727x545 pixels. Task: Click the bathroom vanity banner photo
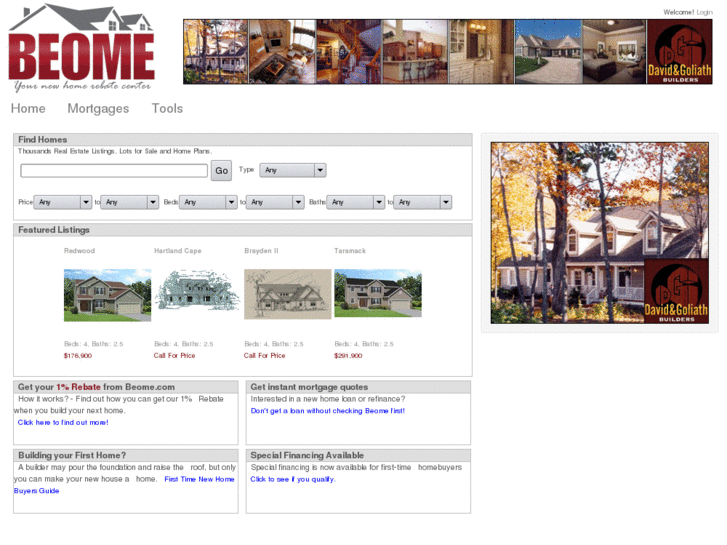pyautogui.click(x=481, y=51)
